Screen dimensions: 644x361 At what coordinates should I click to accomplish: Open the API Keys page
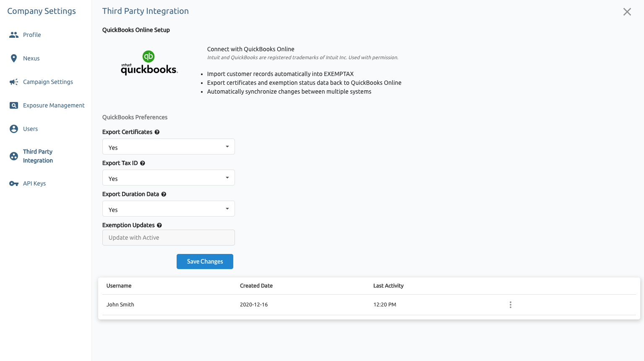(34, 183)
